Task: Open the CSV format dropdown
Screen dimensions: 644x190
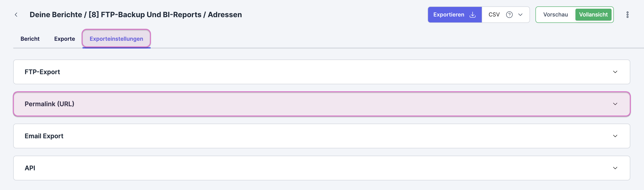Action: (521, 15)
